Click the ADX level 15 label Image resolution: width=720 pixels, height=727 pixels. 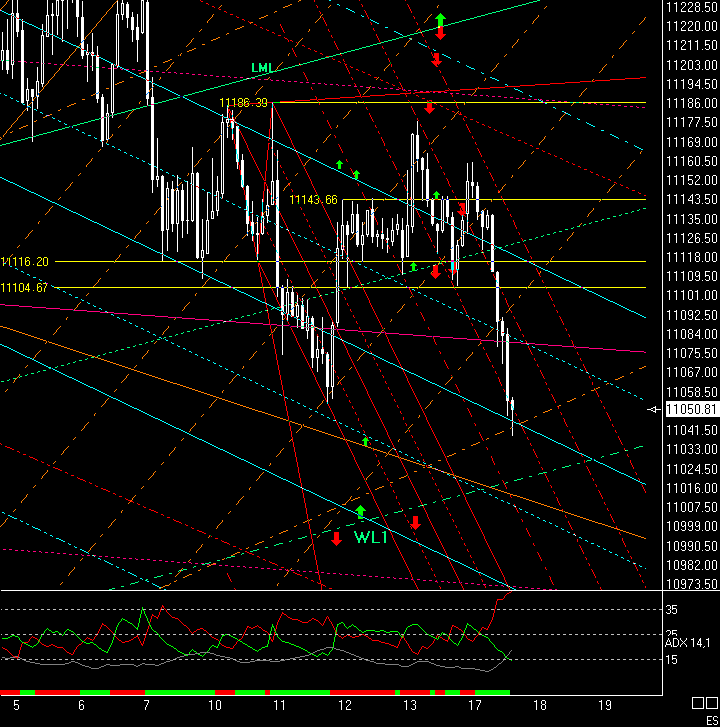click(671, 659)
